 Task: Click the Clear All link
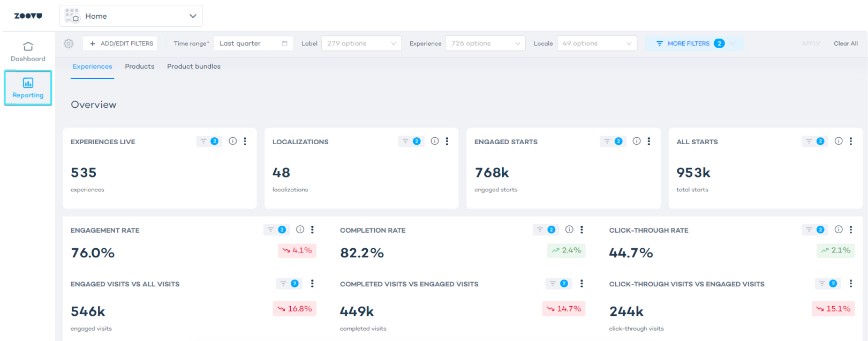tap(846, 43)
